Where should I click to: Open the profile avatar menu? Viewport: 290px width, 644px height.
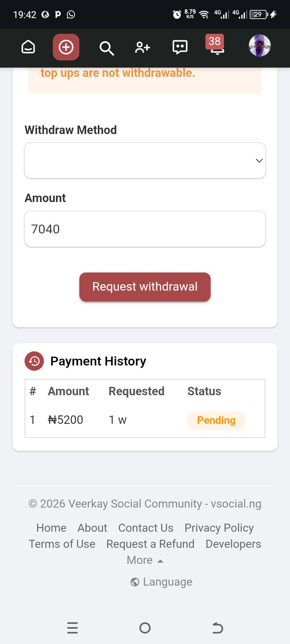[x=260, y=46]
